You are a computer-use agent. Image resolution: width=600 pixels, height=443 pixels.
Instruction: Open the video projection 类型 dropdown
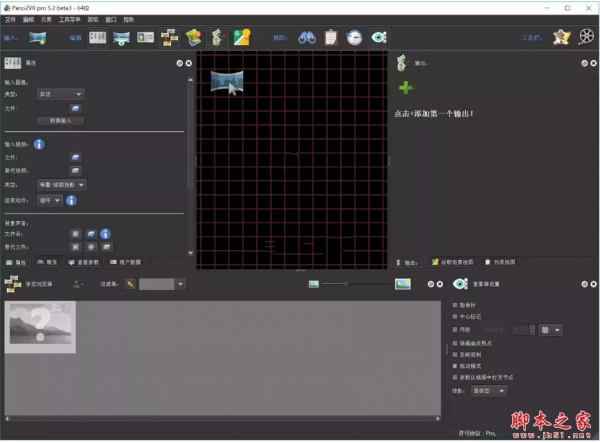point(62,185)
